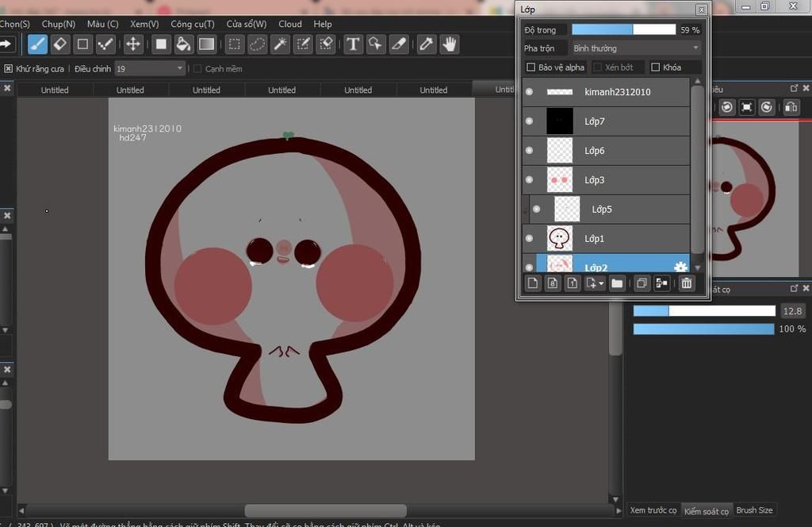The height and width of the screenshot is (527, 812).
Task: Click the canvas horizontal scrollbar thumb
Action: [x=325, y=511]
